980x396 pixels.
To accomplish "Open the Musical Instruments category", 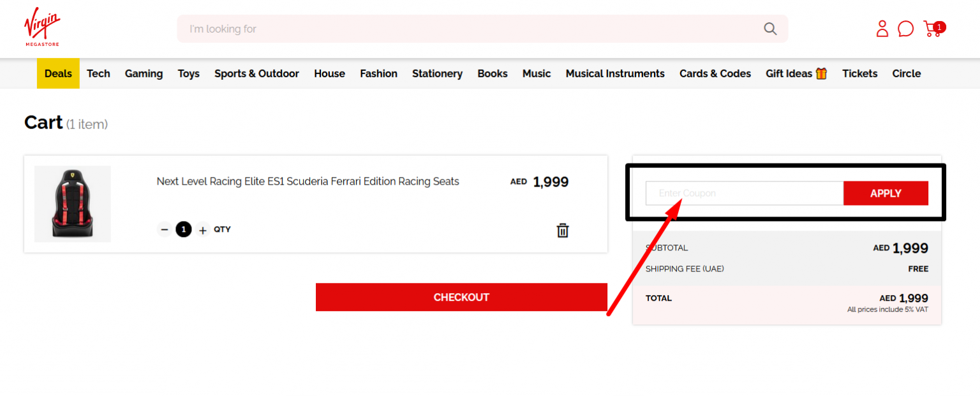I will pos(614,73).
